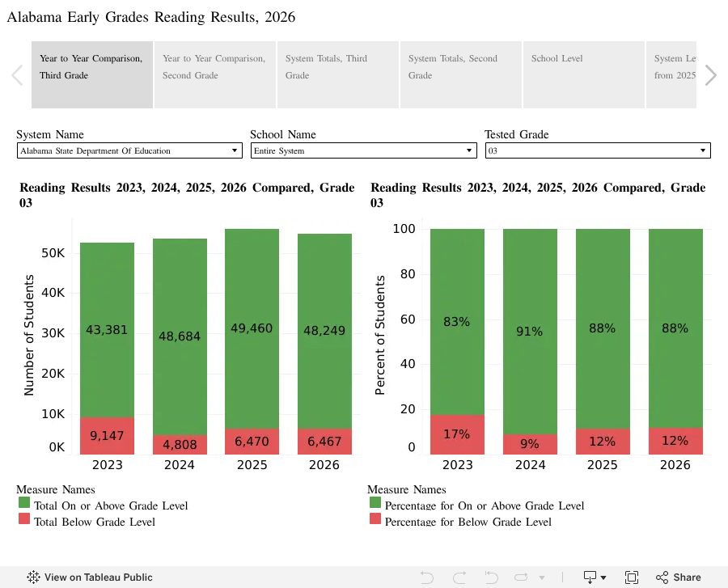Click red Percentage for Below Grade Level swatch

pyautogui.click(x=375, y=519)
